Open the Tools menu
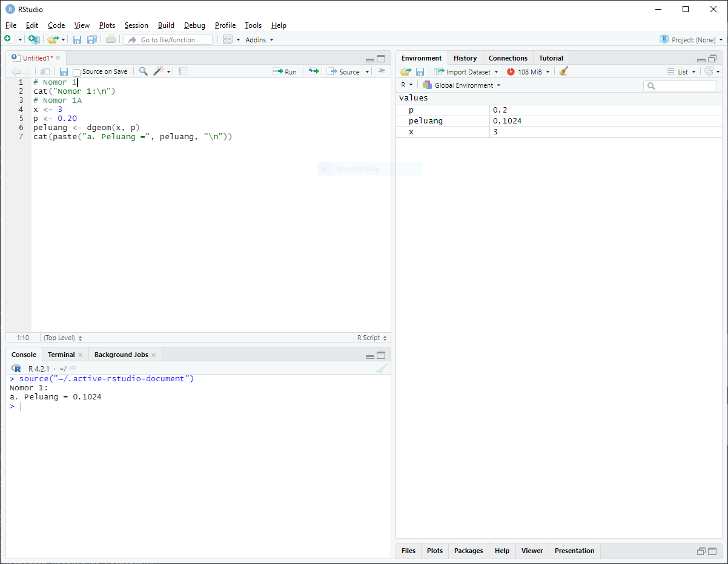 coord(253,25)
